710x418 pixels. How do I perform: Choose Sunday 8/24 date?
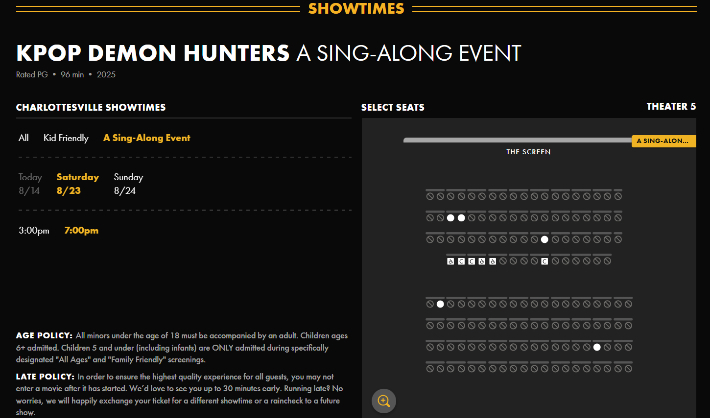click(129, 183)
